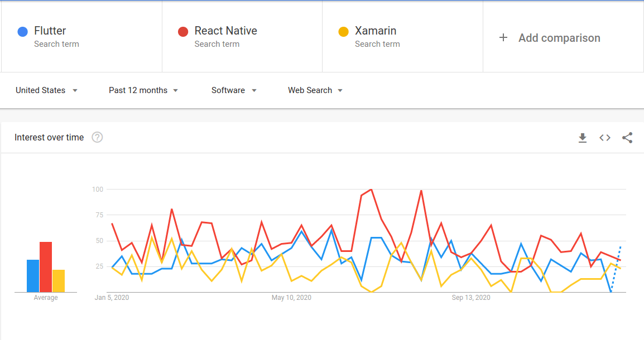This screenshot has height=340, width=644.
Task: Change the Web Search type dropdown
Action: pos(315,90)
